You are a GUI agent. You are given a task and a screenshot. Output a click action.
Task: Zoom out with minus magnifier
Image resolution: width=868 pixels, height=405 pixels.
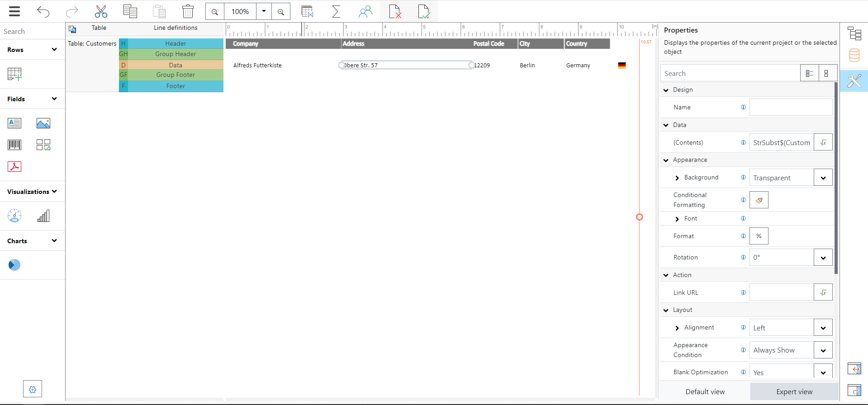click(x=215, y=12)
